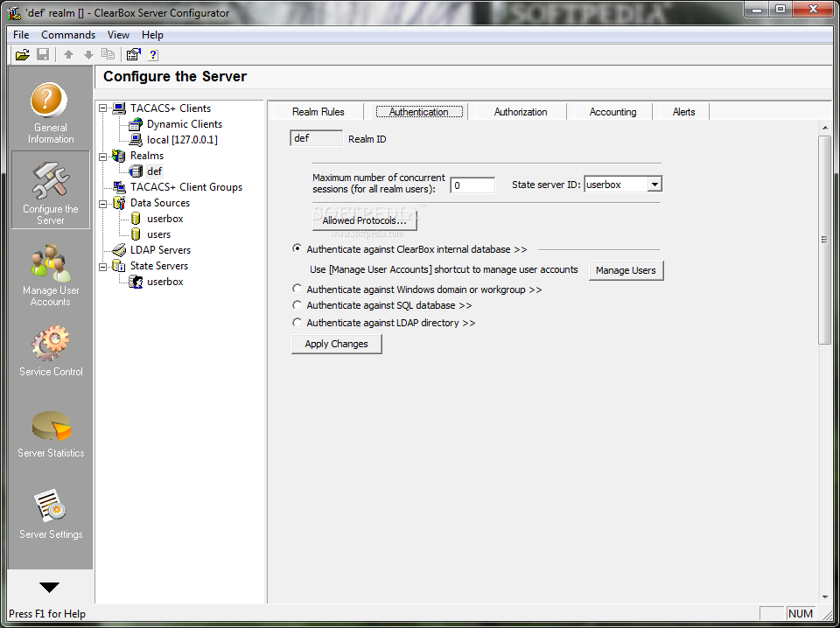Image resolution: width=840 pixels, height=628 pixels.
Task: Click the vertical scrollbar thumb
Action: (824, 240)
